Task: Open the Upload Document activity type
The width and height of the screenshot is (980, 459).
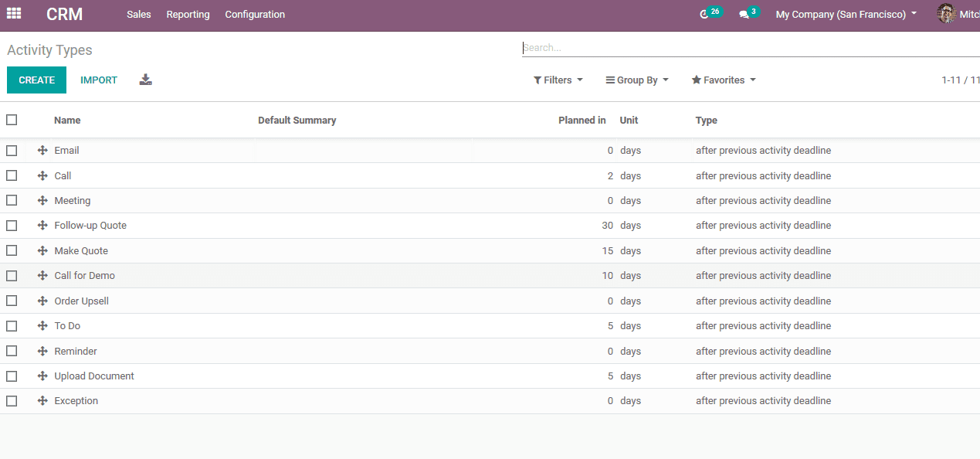Action: coord(94,376)
